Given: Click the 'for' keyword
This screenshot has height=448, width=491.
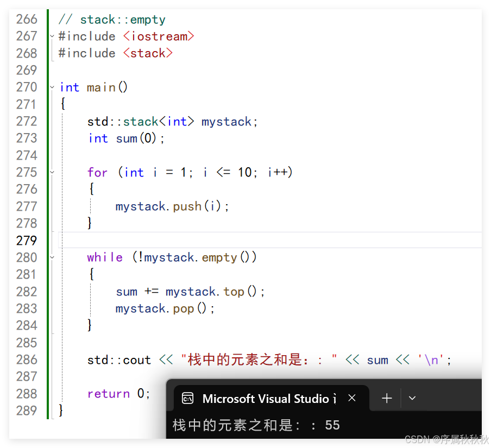Looking at the screenshot, I should pyautogui.click(x=97, y=172).
